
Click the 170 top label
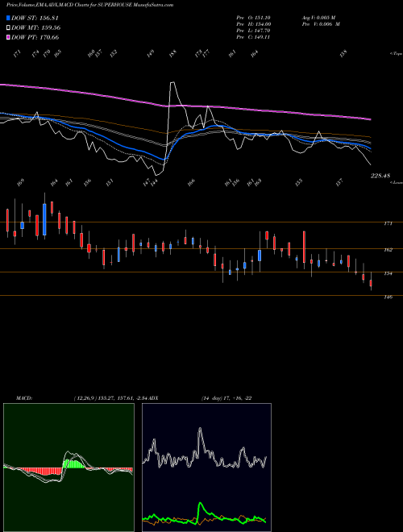(x=47, y=53)
